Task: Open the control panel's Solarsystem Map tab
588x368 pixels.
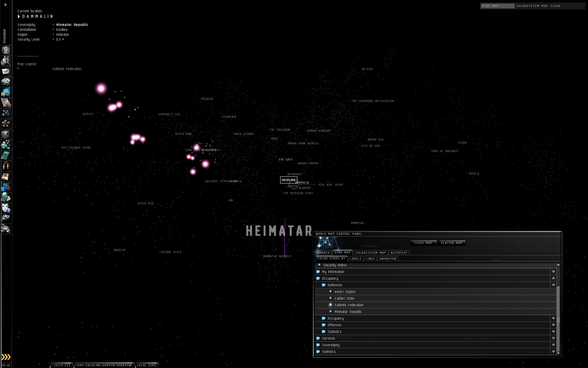Action: (x=371, y=253)
